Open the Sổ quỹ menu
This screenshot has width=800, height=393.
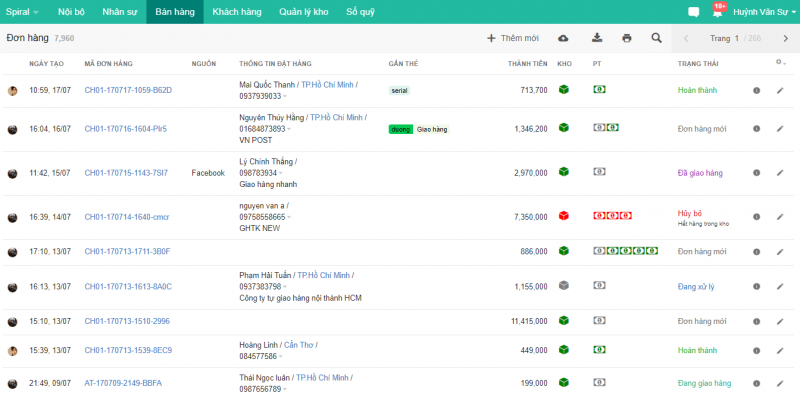(x=360, y=12)
